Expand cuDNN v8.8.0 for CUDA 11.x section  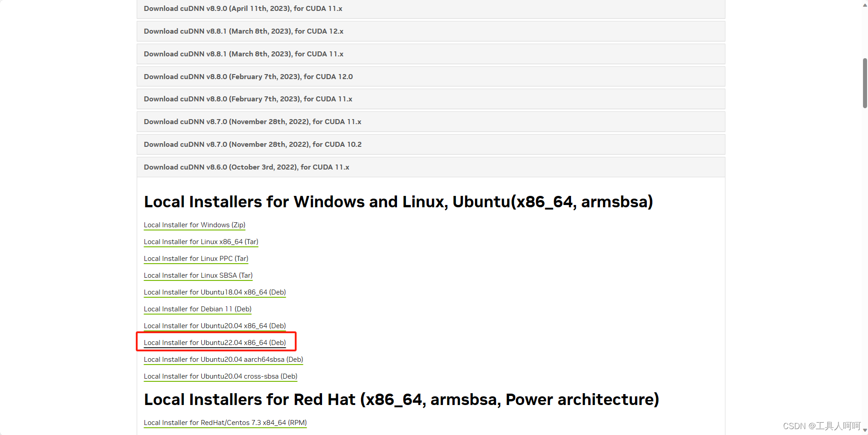[431, 99]
